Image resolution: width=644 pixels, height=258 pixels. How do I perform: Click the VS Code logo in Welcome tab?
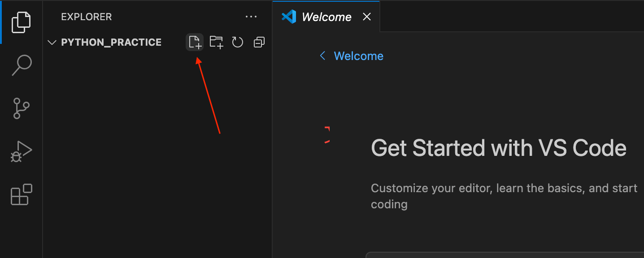289,17
